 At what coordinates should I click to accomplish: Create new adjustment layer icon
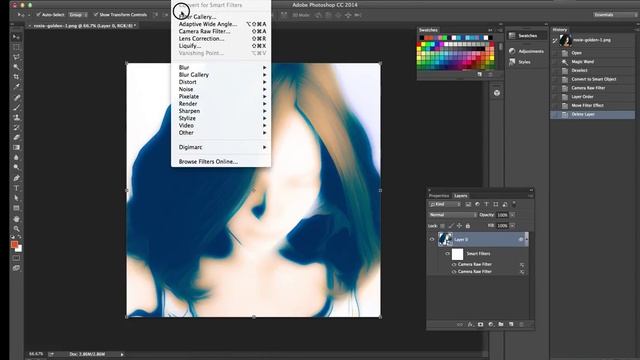coord(491,324)
